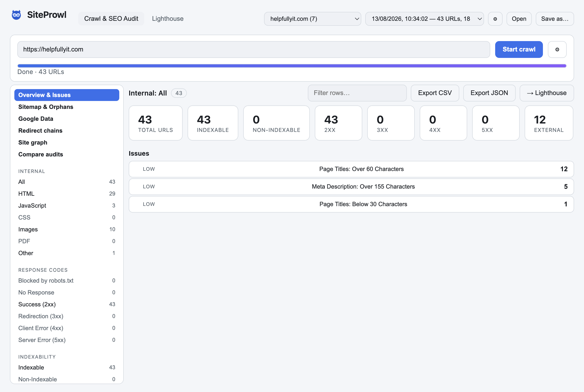Open Page Titles: Over 60 Characters issue

[351, 169]
